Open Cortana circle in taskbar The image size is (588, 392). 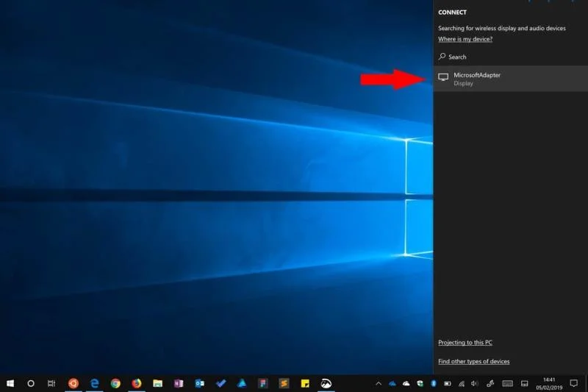(x=31, y=383)
